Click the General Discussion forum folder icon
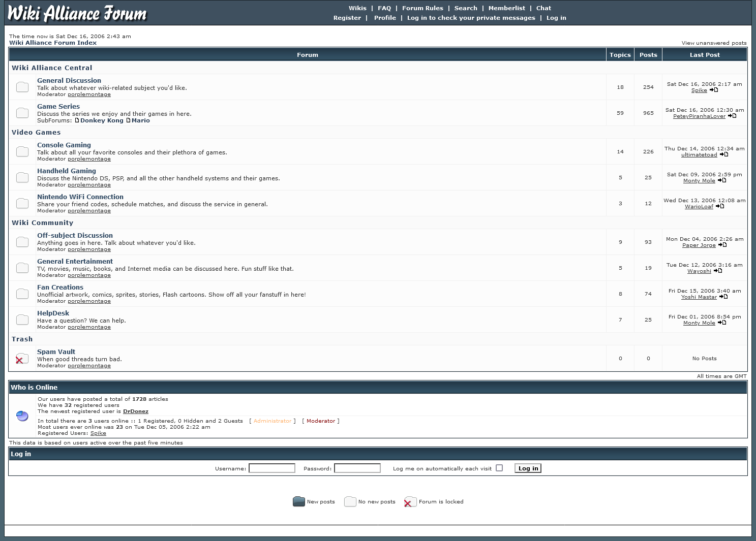Viewport: 756px width, 541px height. 22,87
